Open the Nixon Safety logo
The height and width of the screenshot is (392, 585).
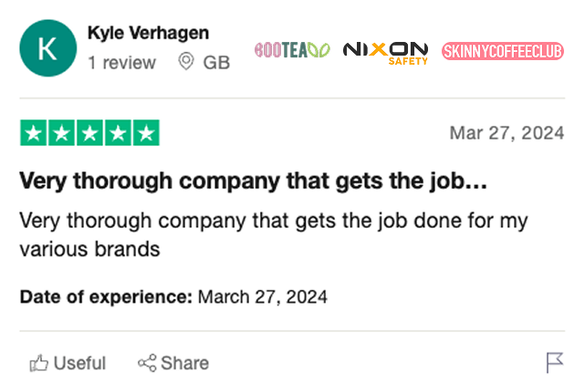(385, 54)
